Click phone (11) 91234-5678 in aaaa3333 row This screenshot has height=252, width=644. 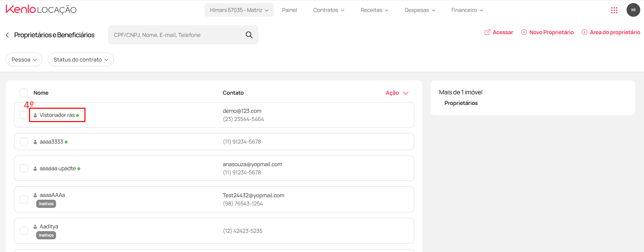pyautogui.click(x=242, y=142)
